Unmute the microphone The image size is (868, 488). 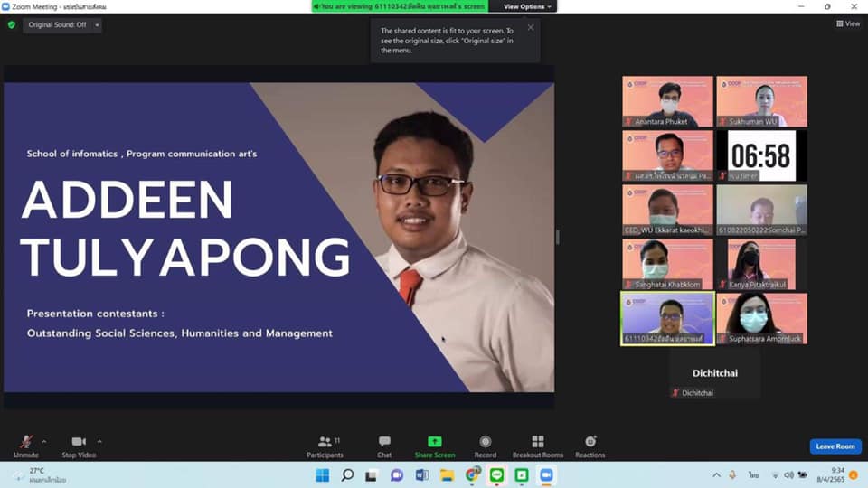[26, 444]
